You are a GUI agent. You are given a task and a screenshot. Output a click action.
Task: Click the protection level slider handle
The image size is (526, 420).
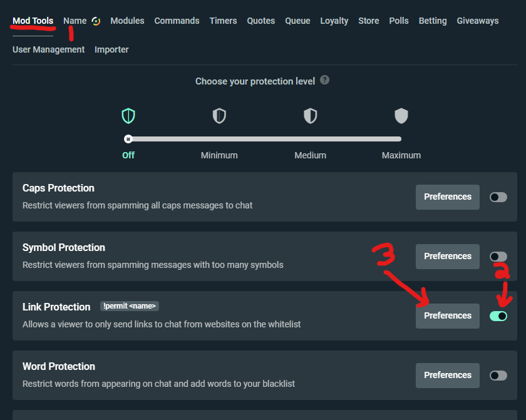click(128, 139)
